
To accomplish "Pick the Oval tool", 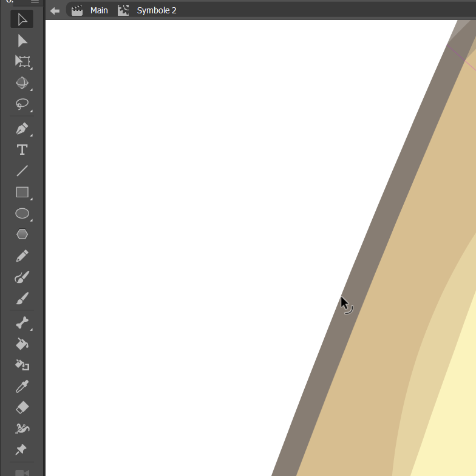I will (22, 214).
